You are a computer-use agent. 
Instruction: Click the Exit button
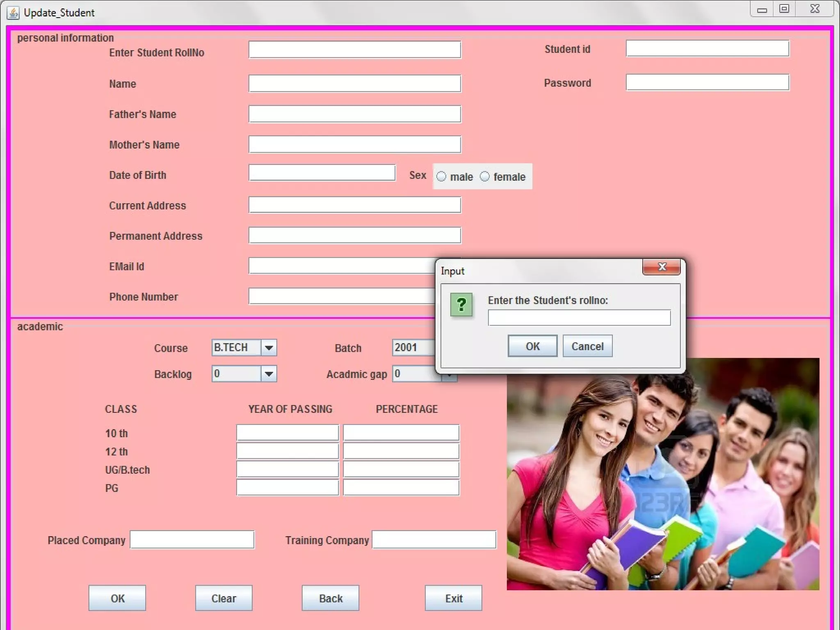click(453, 598)
